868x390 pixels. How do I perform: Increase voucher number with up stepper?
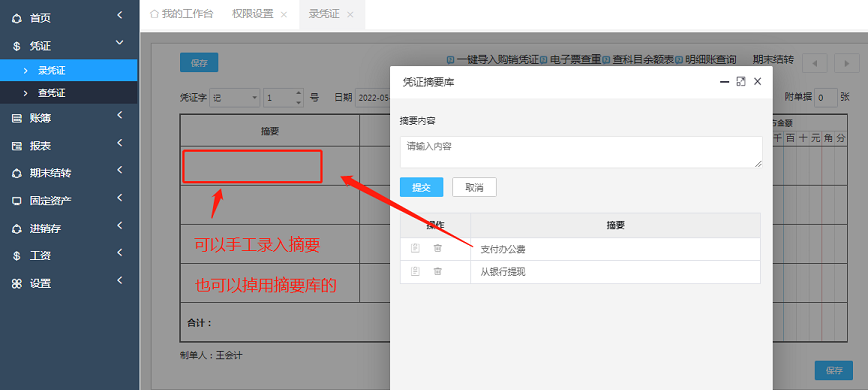pyautogui.click(x=299, y=93)
